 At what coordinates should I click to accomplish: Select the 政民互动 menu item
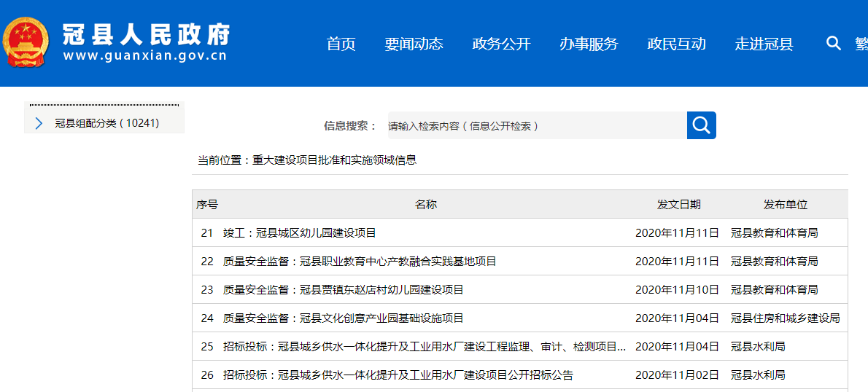point(676,44)
